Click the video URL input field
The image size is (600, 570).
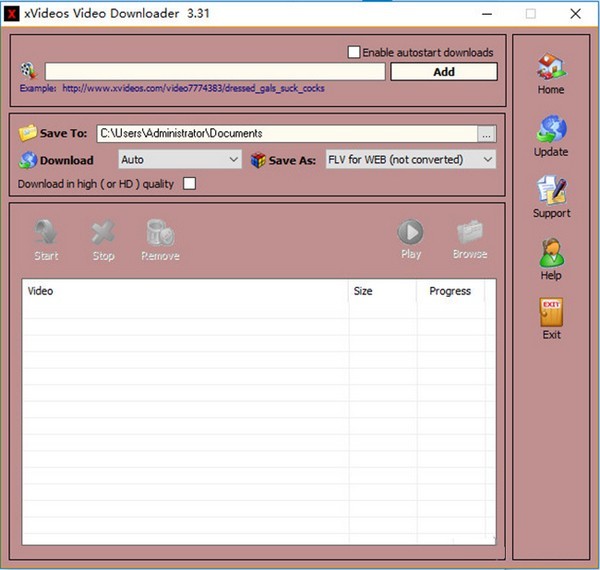tap(214, 72)
